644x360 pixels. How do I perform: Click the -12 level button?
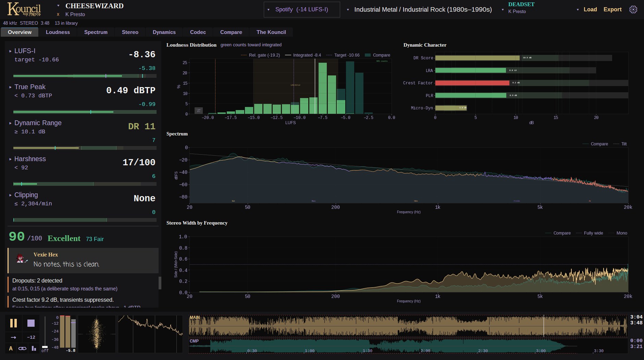tap(31, 337)
